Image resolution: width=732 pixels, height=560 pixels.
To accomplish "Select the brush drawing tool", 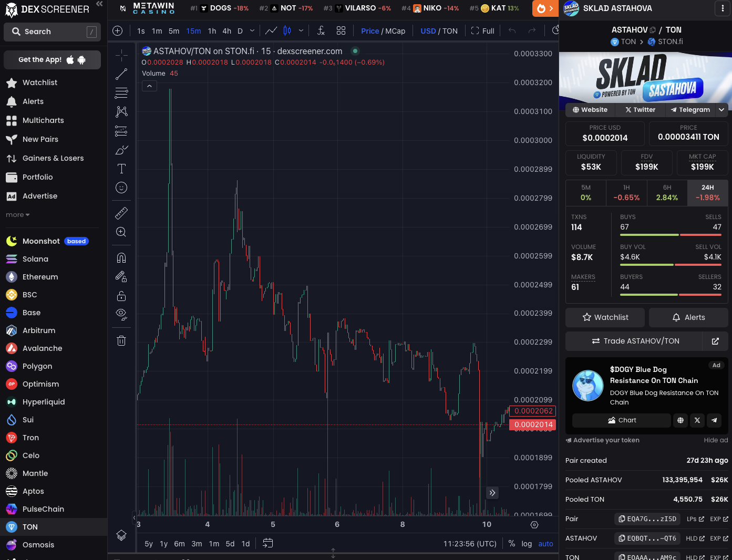I will coord(121,150).
